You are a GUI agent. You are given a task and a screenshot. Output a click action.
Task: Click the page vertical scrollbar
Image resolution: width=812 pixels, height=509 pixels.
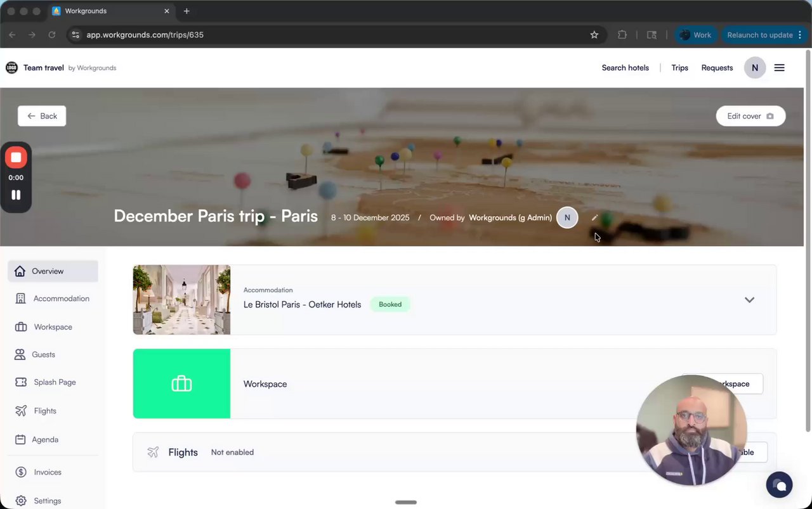pos(808,241)
